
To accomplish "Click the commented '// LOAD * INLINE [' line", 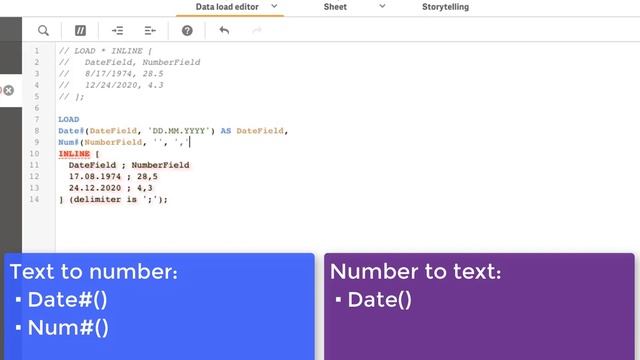I will tap(105, 51).
